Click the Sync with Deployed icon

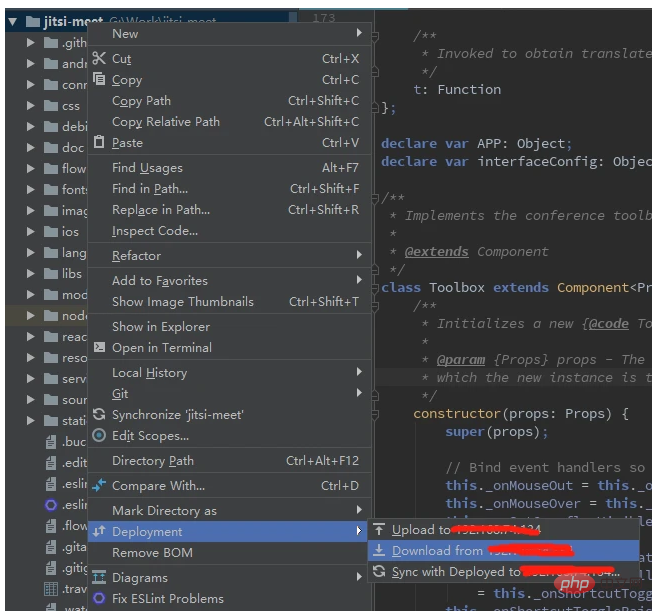pyautogui.click(x=379, y=571)
